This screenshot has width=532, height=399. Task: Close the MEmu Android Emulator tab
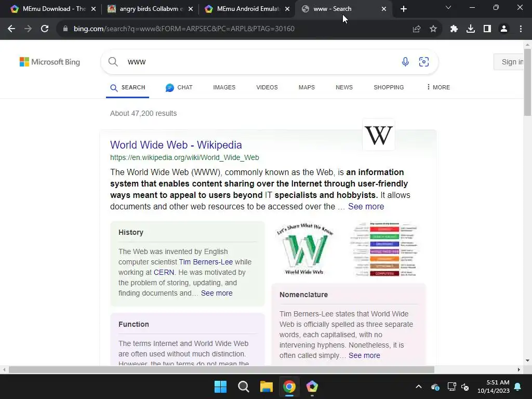287,9
